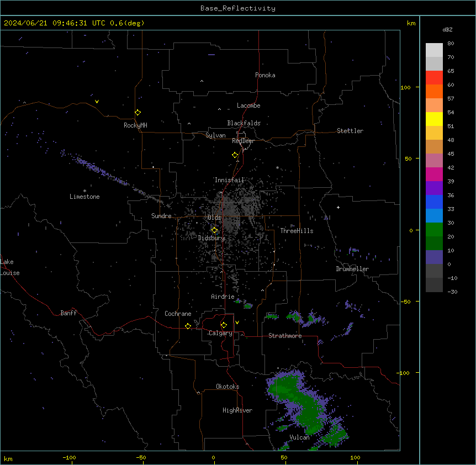Click the Lake Louise label
The image size is (476, 465).
coord(10,267)
